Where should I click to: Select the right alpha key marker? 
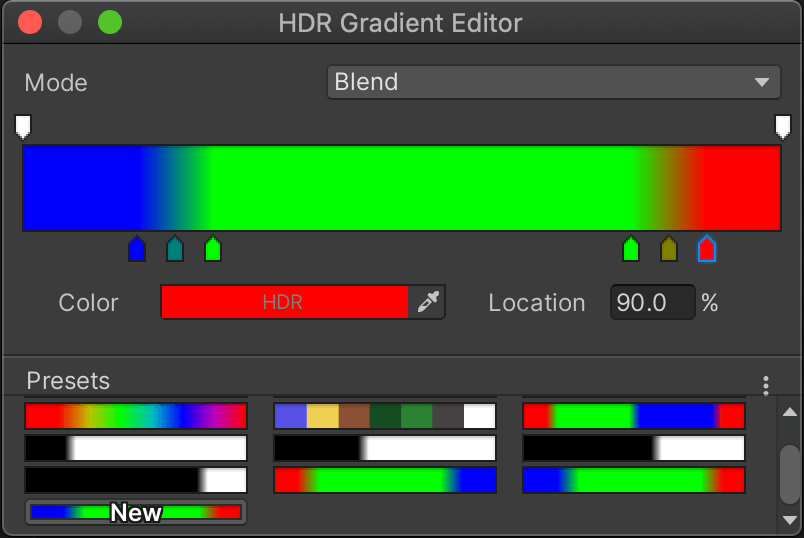[x=782, y=126]
